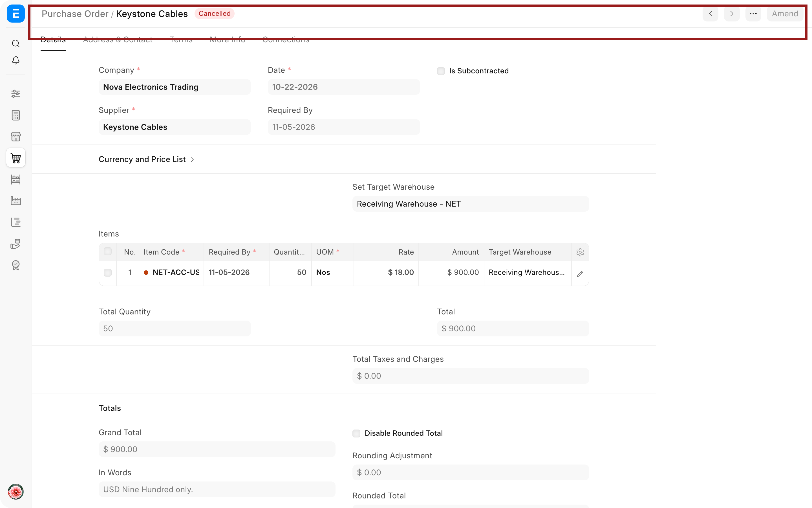Open the Accounting calculator sidebar icon
This screenshot has width=812, height=508.
tap(16, 115)
